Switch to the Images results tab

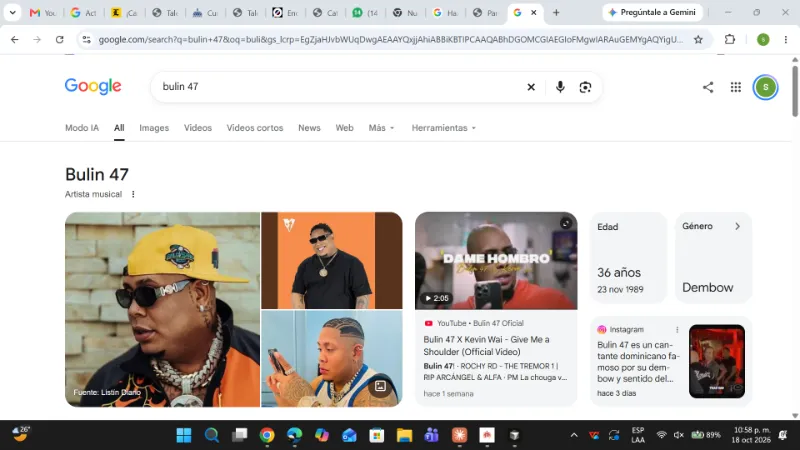(x=154, y=128)
